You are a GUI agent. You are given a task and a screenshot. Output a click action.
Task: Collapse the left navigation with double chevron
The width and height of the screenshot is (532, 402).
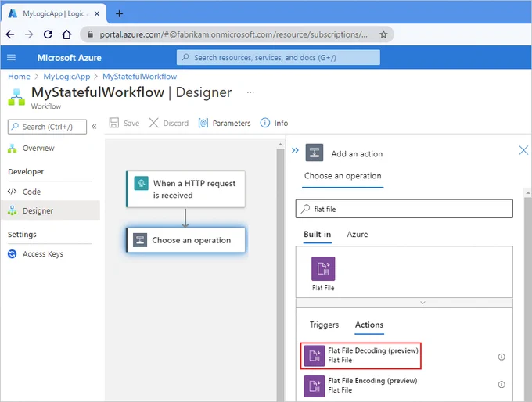94,127
